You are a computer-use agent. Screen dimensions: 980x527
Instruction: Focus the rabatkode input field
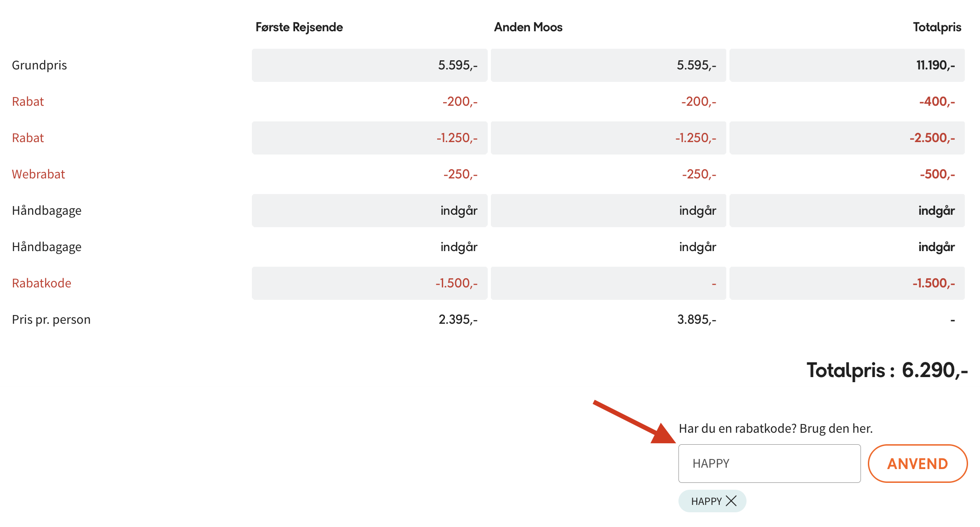point(769,463)
